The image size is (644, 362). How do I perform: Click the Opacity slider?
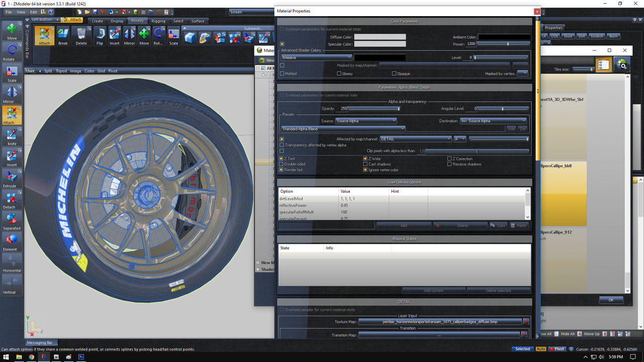374,109
